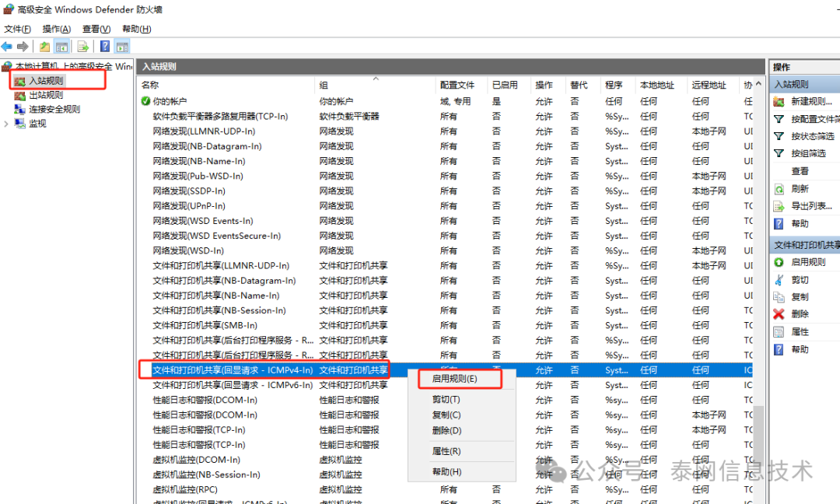Click the blue question mark Help toolbar icon
The width and height of the screenshot is (840, 504).
[105, 47]
